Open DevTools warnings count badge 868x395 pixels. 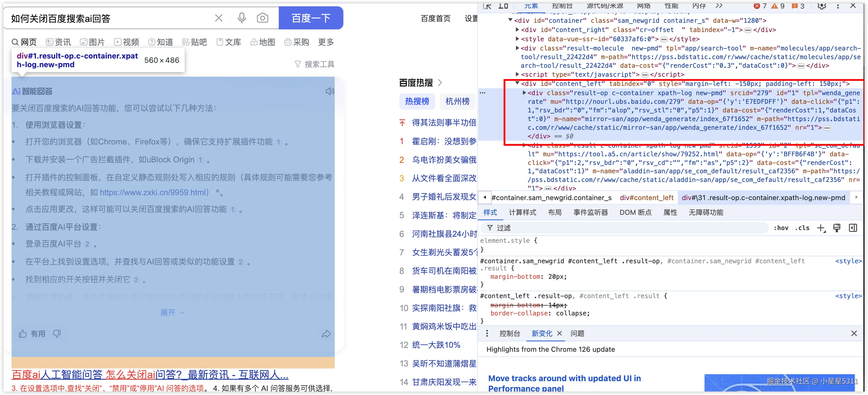coord(778,6)
